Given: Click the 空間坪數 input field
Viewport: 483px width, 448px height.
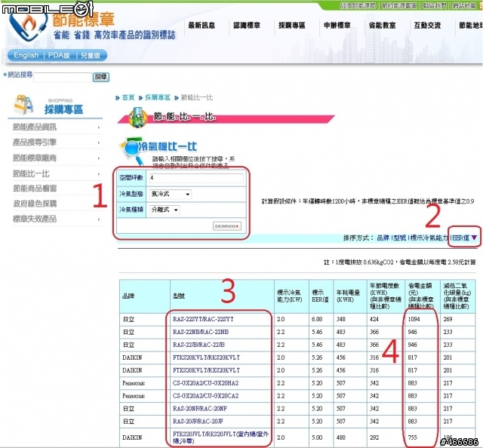Looking at the screenshot, I should pos(196,178).
